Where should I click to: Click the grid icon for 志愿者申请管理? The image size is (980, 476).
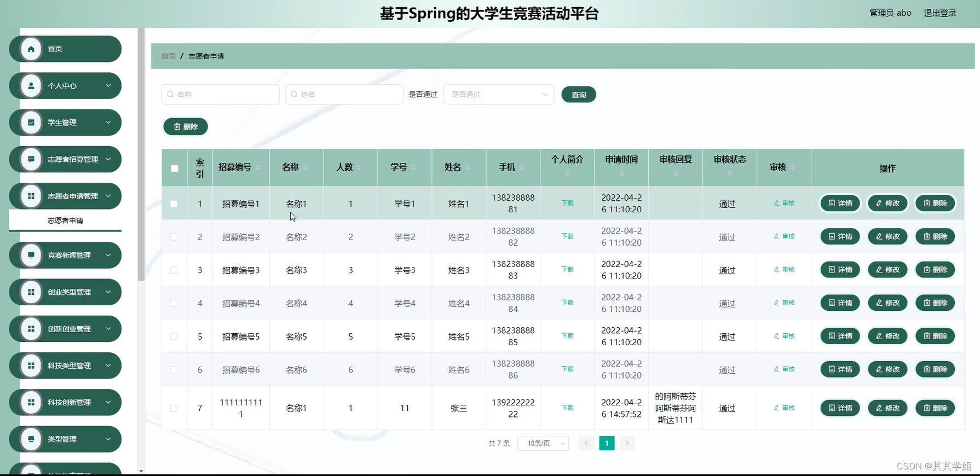(x=31, y=196)
